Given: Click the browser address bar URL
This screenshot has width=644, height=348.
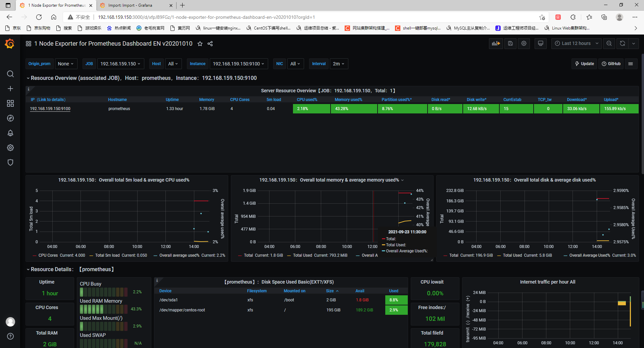Looking at the screenshot, I should tap(206, 17).
